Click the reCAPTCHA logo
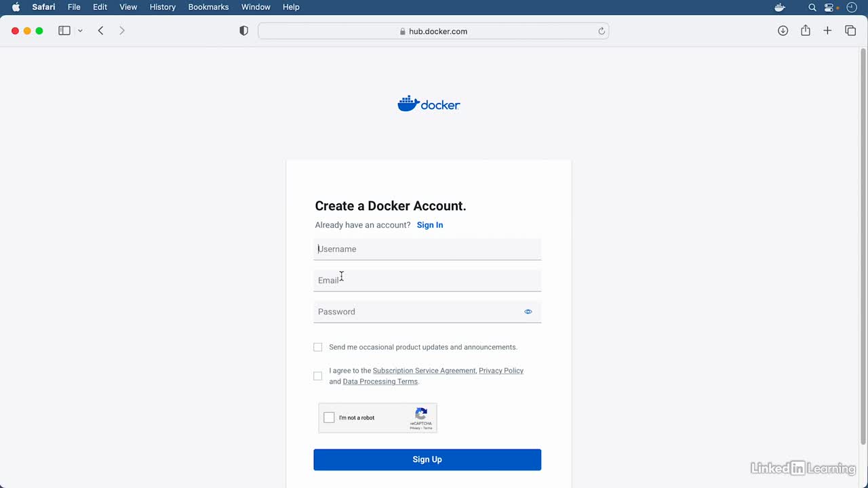868x488 pixels. click(x=421, y=413)
